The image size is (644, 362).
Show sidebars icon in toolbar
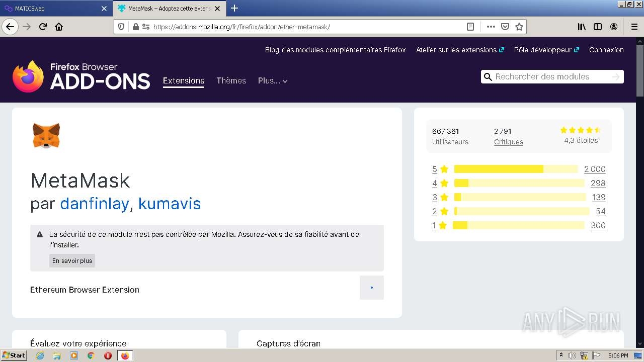click(598, 27)
